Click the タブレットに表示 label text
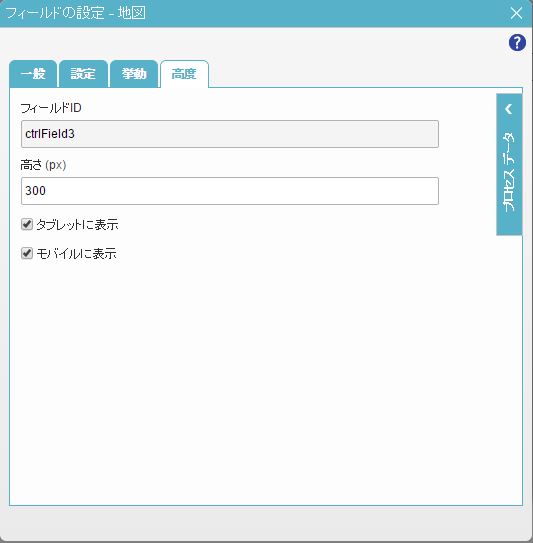Image resolution: width=533 pixels, height=543 pixels. 77,225
